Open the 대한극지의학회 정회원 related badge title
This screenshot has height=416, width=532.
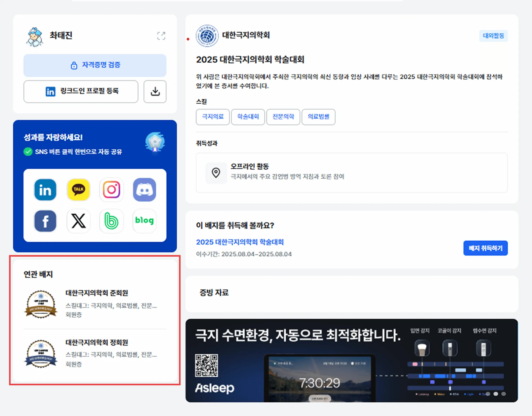[x=97, y=342]
